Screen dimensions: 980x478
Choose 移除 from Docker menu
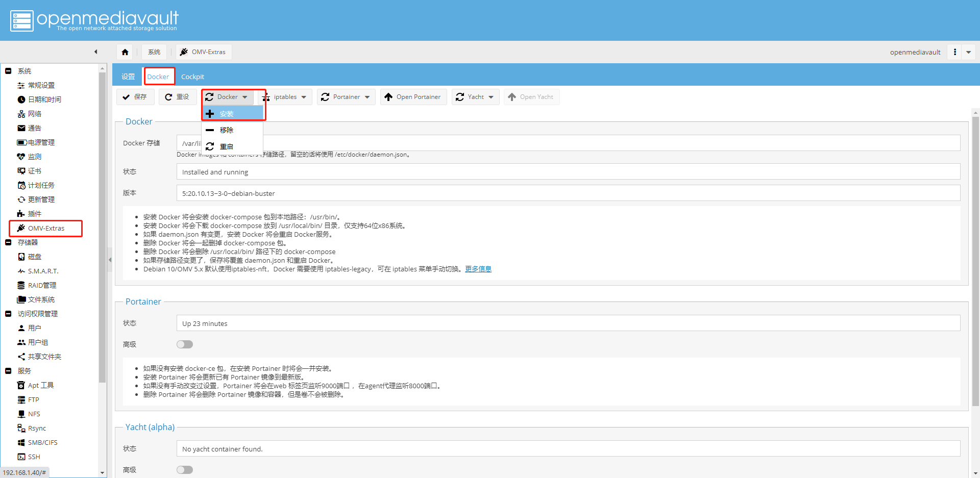(x=233, y=130)
